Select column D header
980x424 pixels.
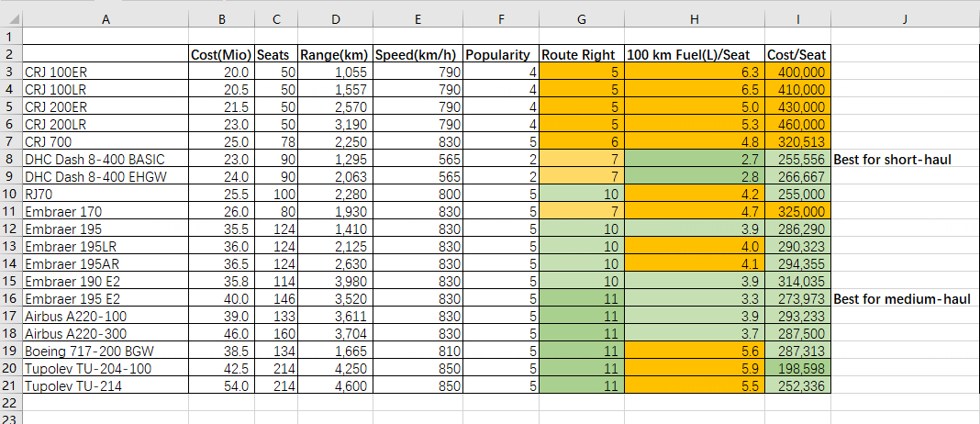pyautogui.click(x=336, y=19)
